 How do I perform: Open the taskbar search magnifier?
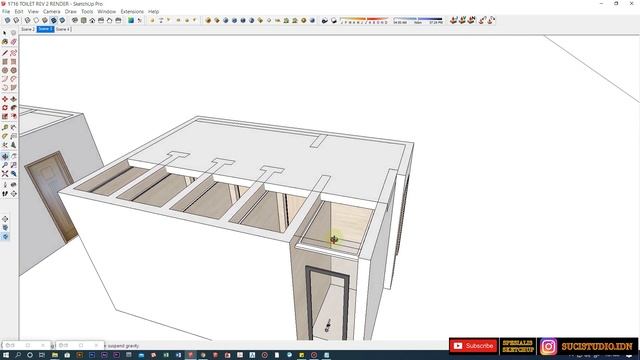(x=18, y=356)
